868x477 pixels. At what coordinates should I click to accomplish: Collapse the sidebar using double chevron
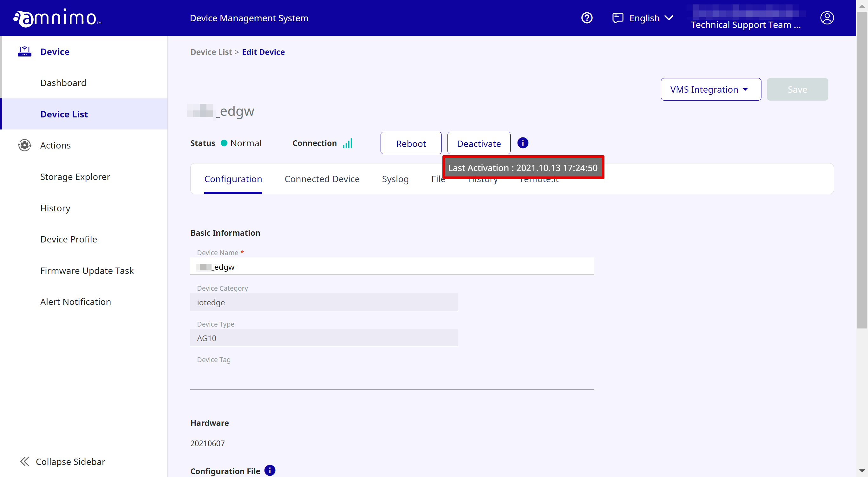25,461
